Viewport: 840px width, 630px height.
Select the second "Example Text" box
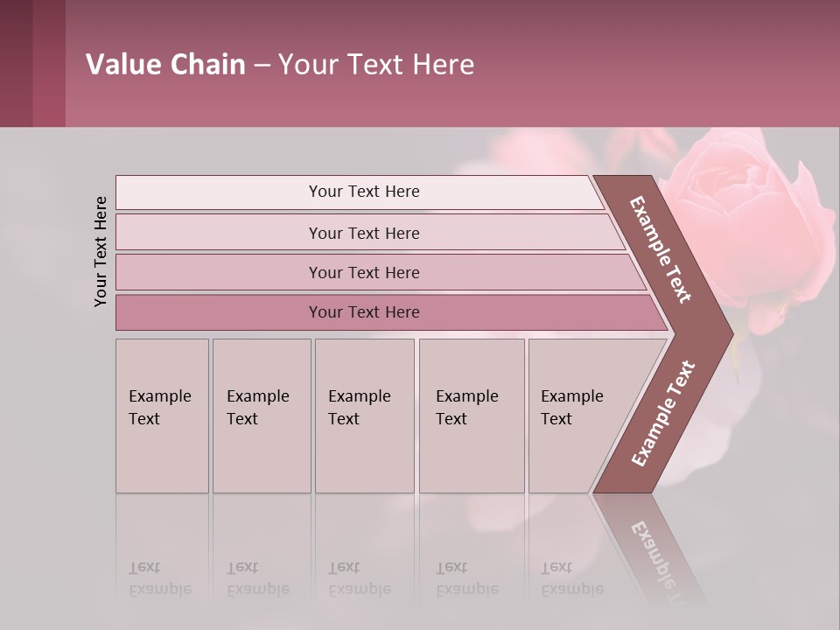click(x=261, y=408)
